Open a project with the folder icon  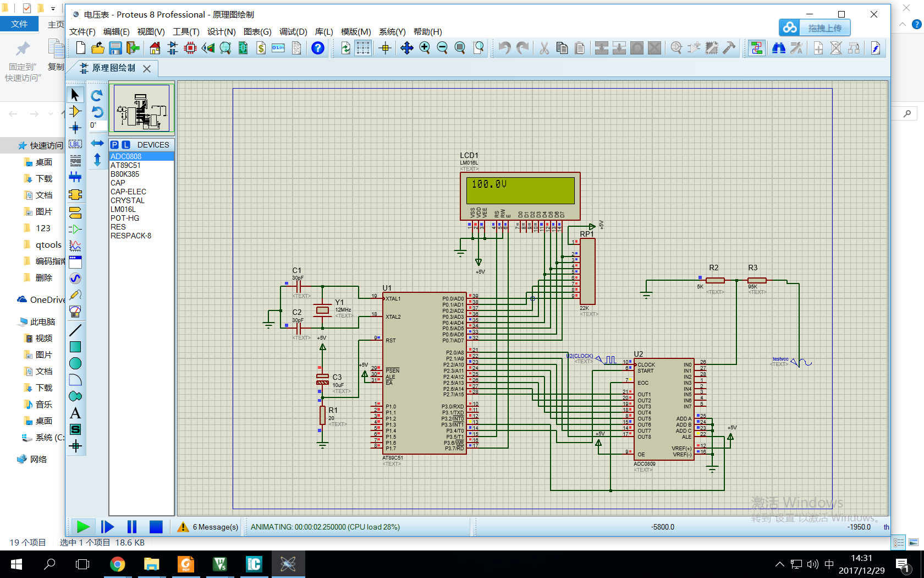[98, 48]
